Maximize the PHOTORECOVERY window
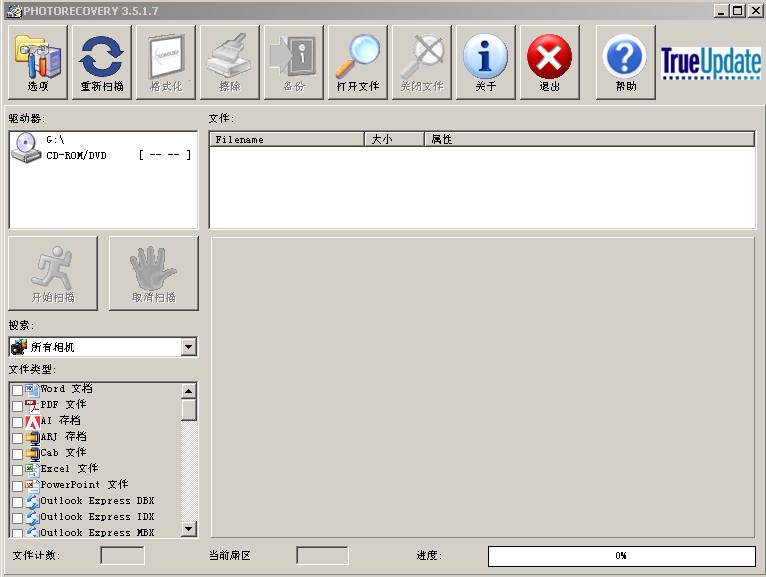766x577 pixels. [x=737, y=10]
